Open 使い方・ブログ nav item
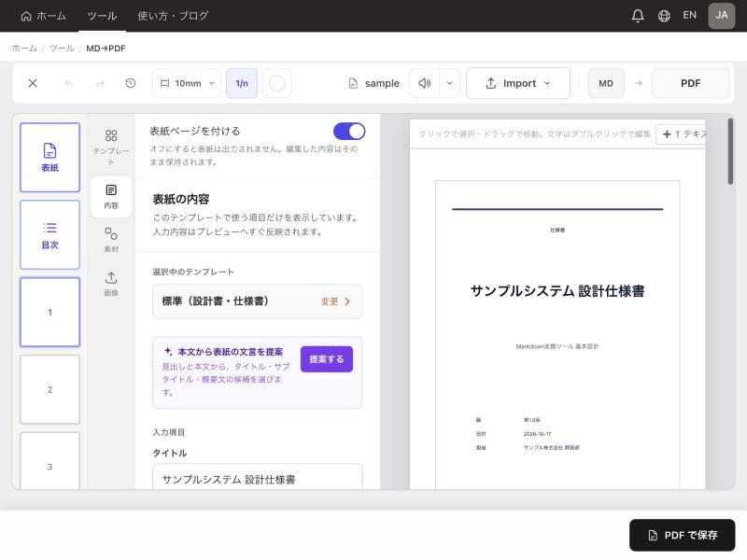747x560 pixels. coord(173,16)
